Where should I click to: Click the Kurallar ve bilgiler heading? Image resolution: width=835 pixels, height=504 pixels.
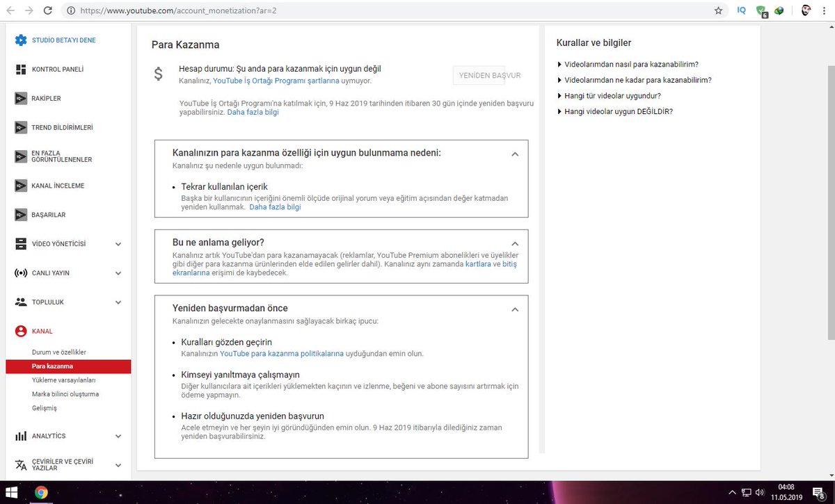(x=594, y=43)
